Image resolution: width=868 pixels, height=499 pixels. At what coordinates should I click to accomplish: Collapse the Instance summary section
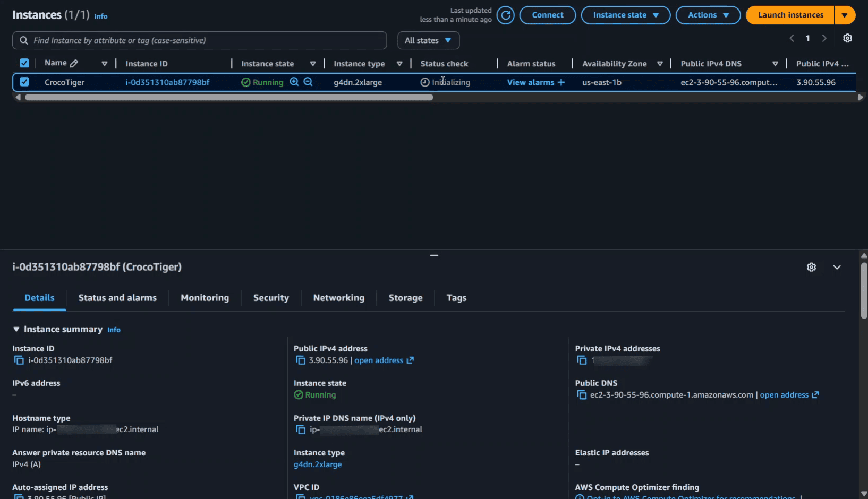[16, 330]
